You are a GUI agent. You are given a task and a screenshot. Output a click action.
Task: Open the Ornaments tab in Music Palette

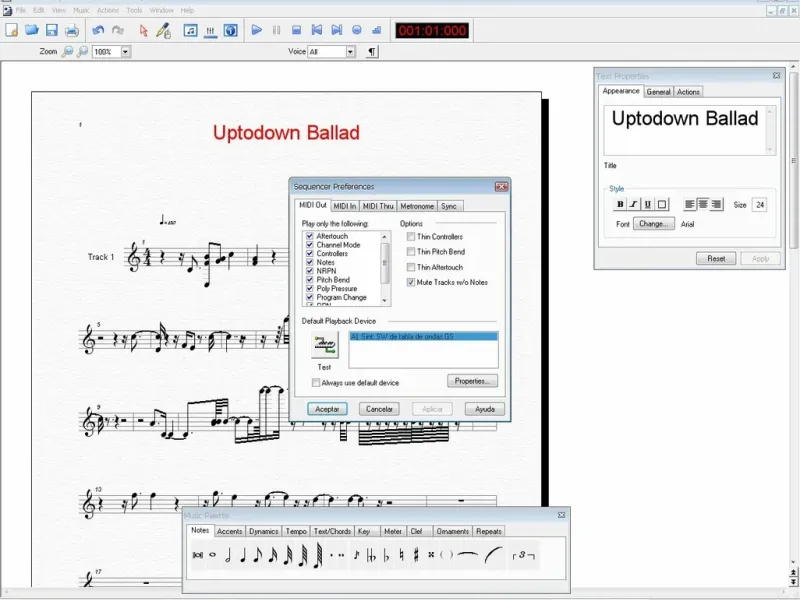pyautogui.click(x=453, y=531)
